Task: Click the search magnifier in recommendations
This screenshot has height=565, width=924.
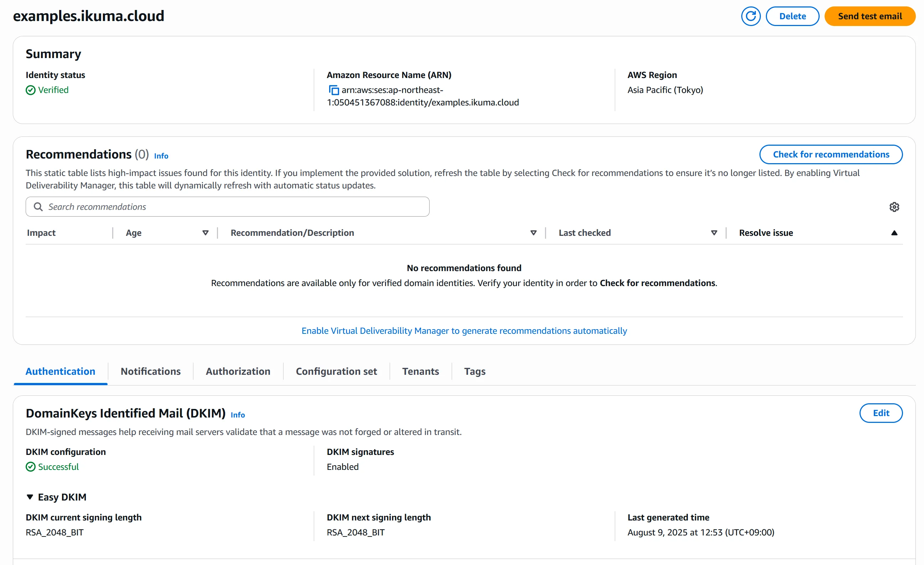Action: tap(38, 207)
